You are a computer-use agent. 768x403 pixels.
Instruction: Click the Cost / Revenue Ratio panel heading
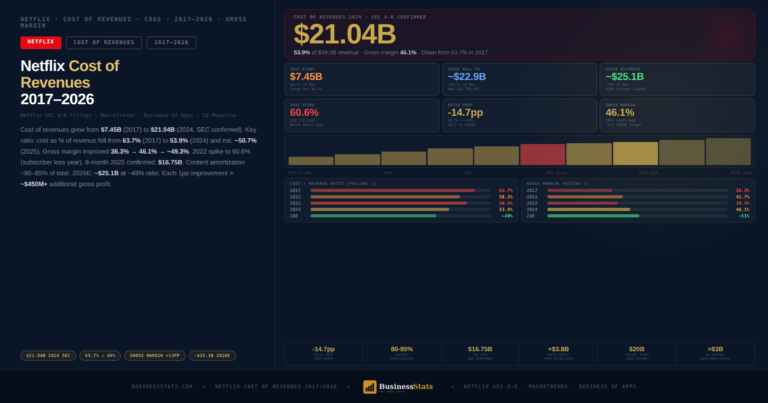pyautogui.click(x=333, y=184)
